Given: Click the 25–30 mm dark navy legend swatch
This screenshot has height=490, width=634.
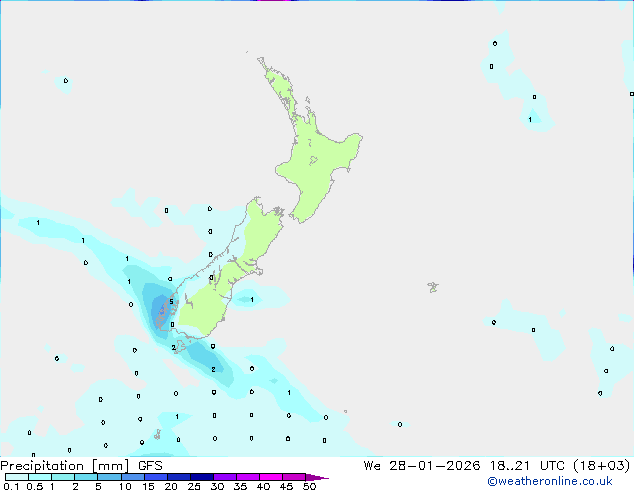Looking at the screenshot, I should click(x=202, y=477).
